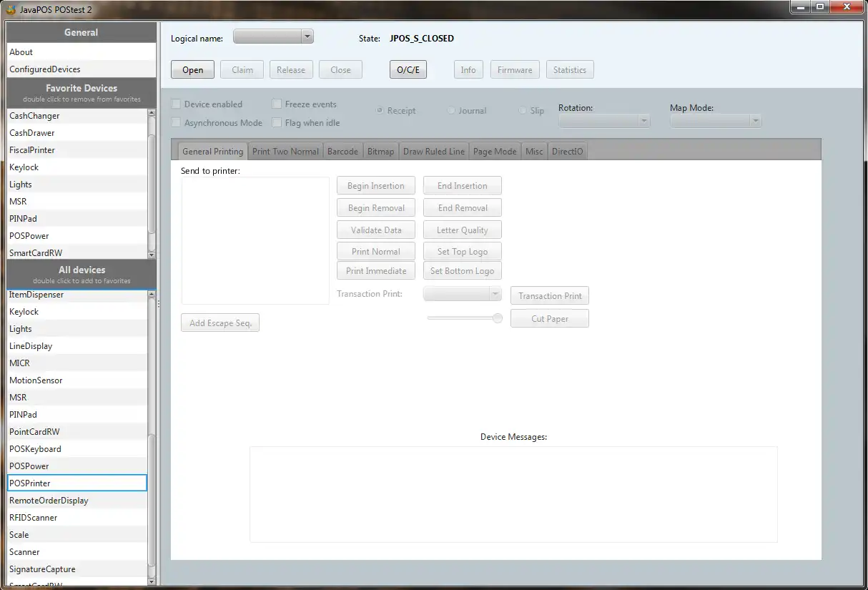Click the End Removal button
This screenshot has height=590, width=868.
pos(463,208)
